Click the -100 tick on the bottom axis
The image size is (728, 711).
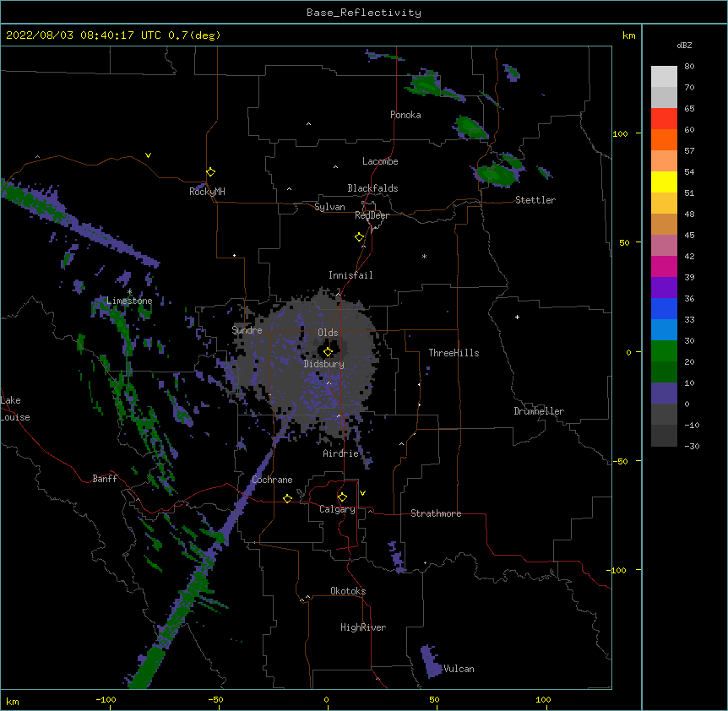click(x=106, y=699)
